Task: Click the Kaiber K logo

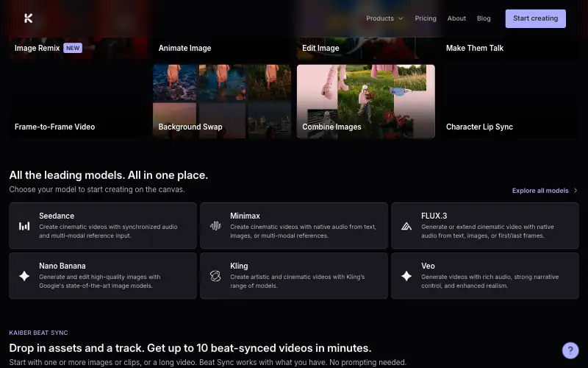Action: click(29, 18)
